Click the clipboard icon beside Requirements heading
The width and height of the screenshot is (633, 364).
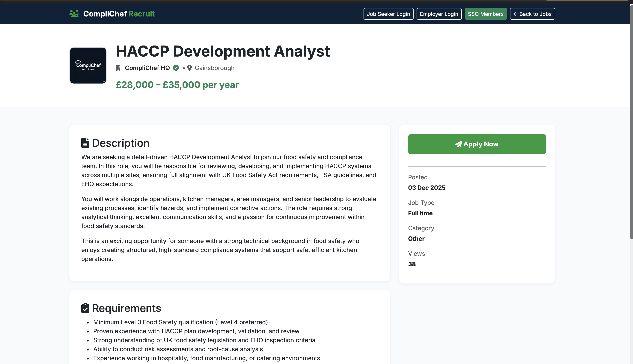pyautogui.click(x=85, y=308)
